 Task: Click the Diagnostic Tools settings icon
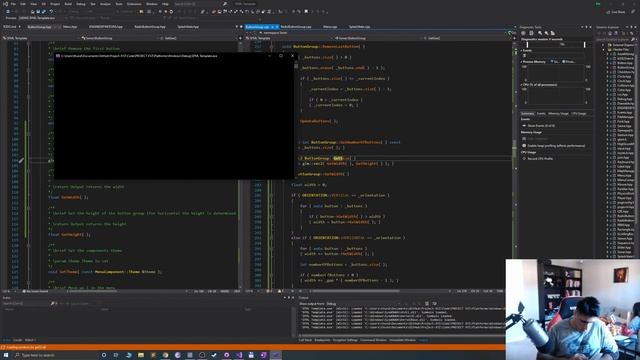[x=523, y=33]
